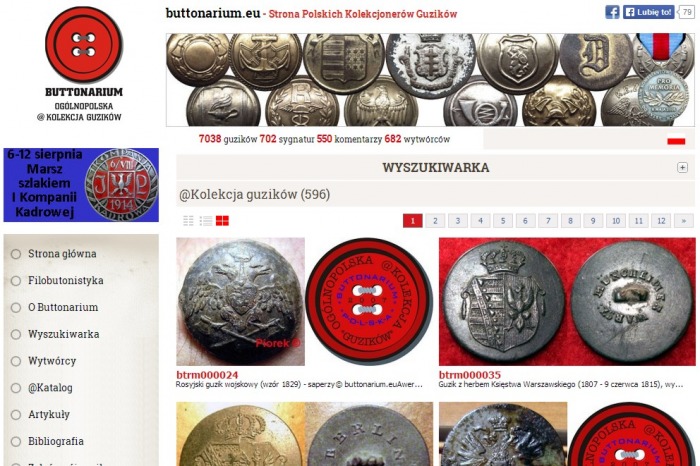The width and height of the screenshot is (700, 466).
Task: Open btrm000024 button link
Action: click(x=207, y=374)
